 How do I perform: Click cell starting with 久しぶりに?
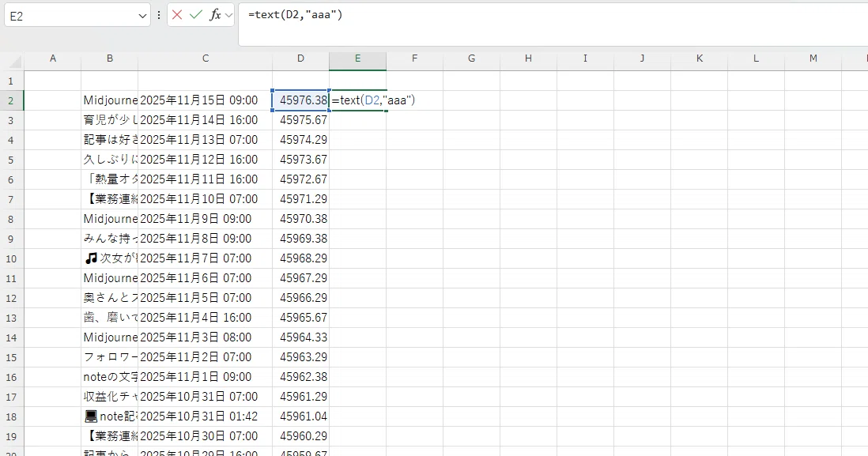[x=110, y=160]
